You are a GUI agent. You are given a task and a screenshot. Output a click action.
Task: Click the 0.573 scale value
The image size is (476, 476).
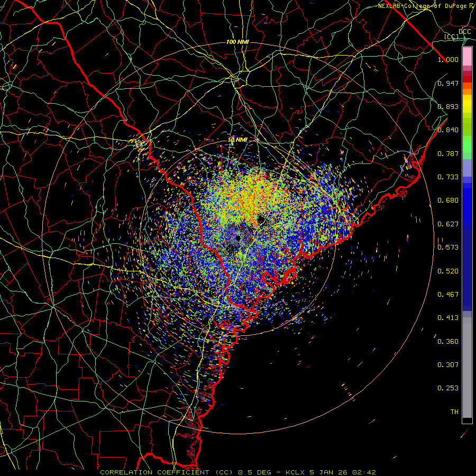(x=448, y=248)
